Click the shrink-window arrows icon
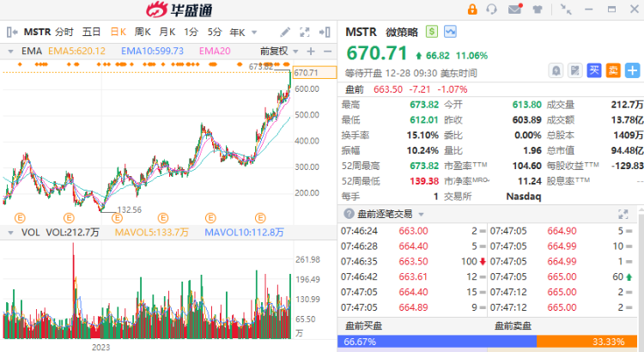Image resolution: width=644 pixels, height=352 pixels. [566, 9]
